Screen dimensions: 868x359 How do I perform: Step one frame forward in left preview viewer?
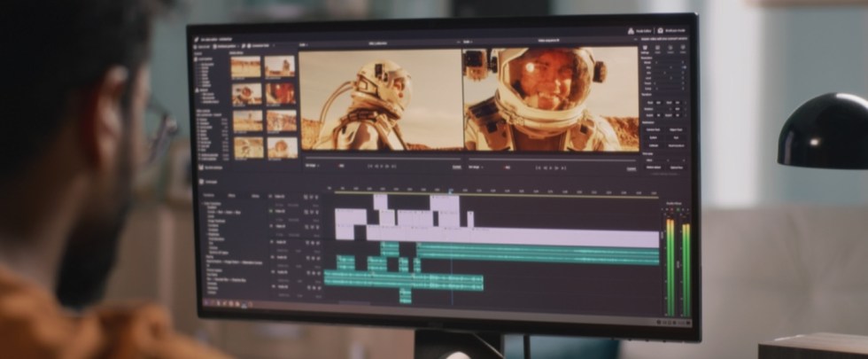[x=388, y=166]
